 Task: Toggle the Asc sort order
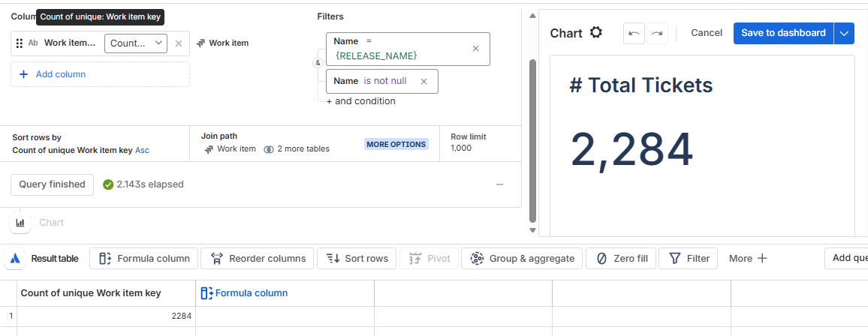tap(142, 150)
